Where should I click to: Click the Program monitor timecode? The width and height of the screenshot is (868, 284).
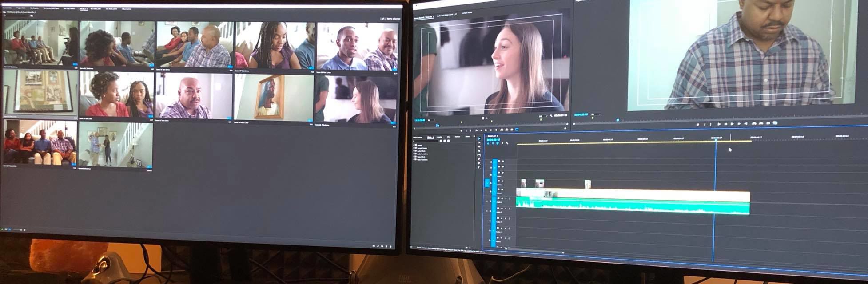pos(581,114)
